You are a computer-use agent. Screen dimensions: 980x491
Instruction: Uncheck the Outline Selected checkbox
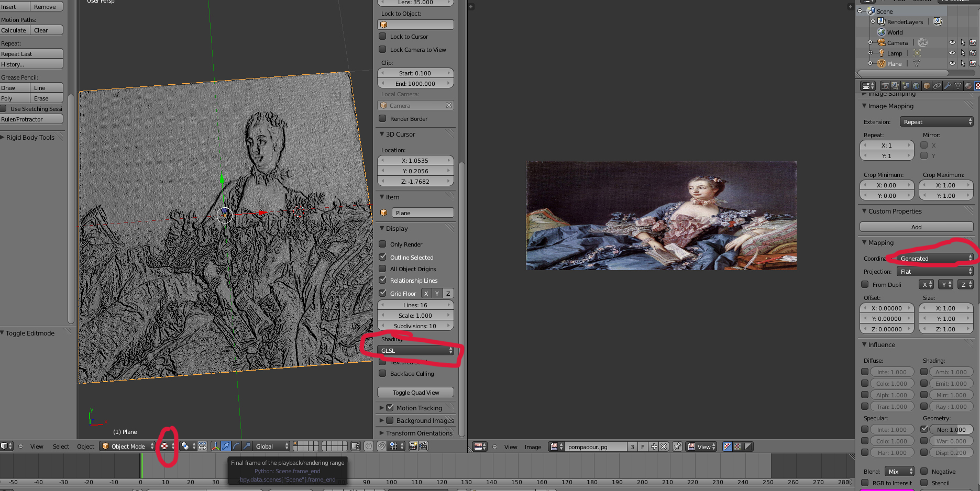click(x=383, y=257)
